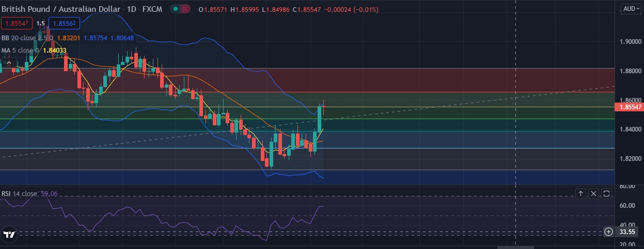Click the close price C1.85547 in the header

(307, 10)
